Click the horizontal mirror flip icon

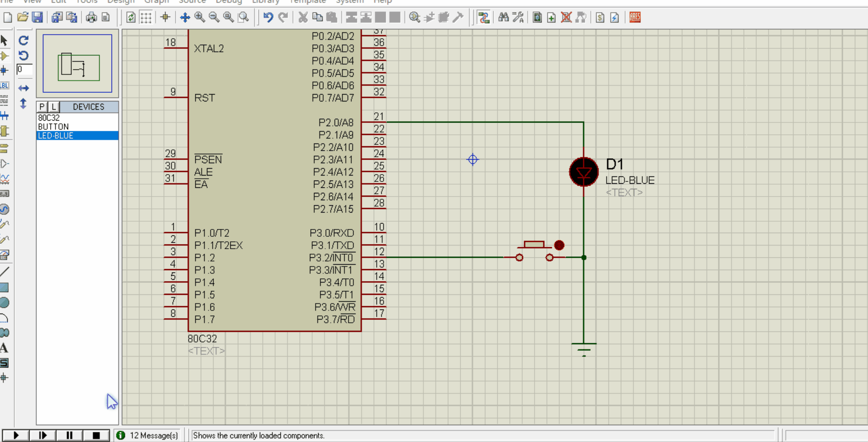coord(24,88)
